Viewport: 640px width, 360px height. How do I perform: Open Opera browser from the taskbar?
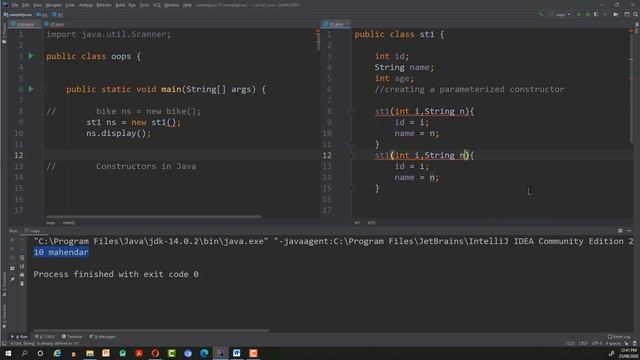[x=155, y=353]
